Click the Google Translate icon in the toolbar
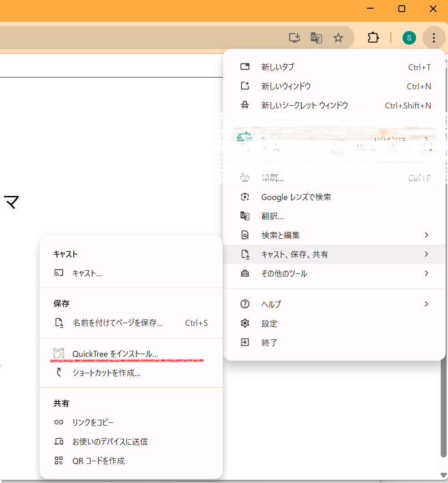Screen dimensions: 448x483 click(x=316, y=38)
